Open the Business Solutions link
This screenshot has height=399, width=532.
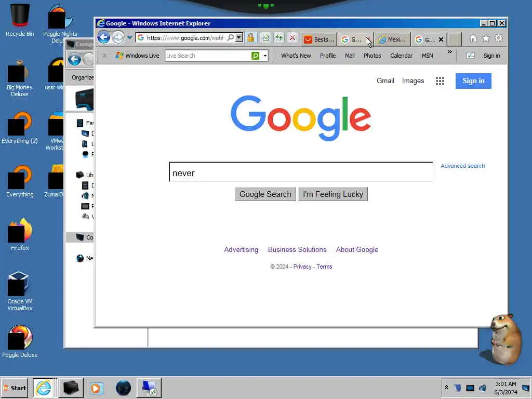(x=297, y=250)
